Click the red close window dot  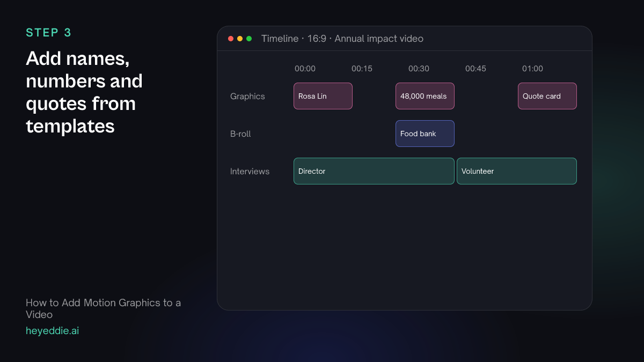pos(231,39)
